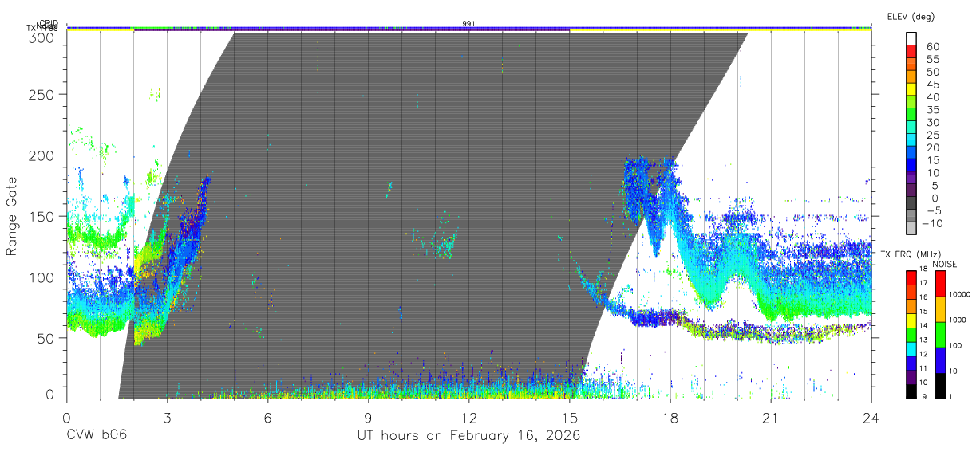The width and height of the screenshot is (980, 452).
Task: Click ELEV legend value '45'
Action: point(933,85)
